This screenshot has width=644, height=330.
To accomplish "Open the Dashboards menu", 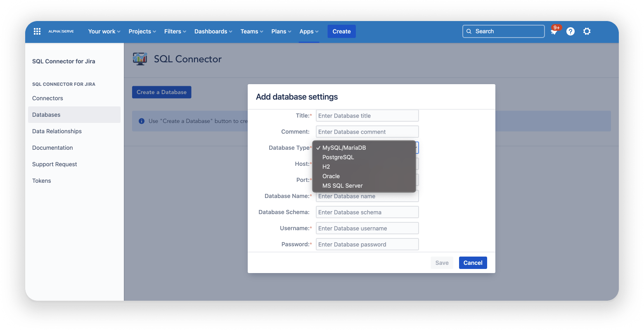I will [213, 31].
